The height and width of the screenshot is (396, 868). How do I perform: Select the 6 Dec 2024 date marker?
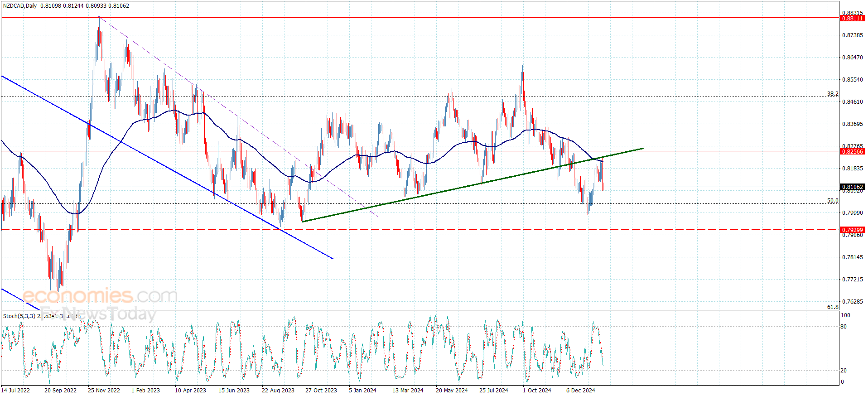click(x=580, y=390)
